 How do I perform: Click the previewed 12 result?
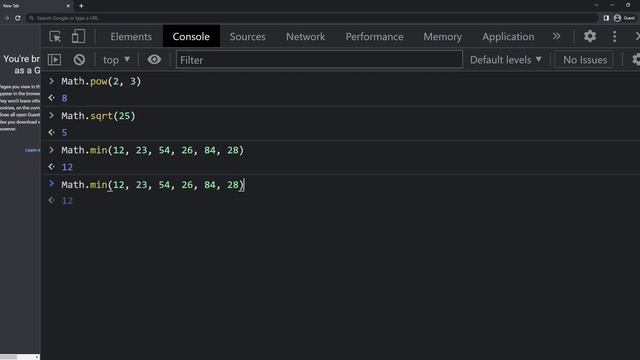[67, 201]
